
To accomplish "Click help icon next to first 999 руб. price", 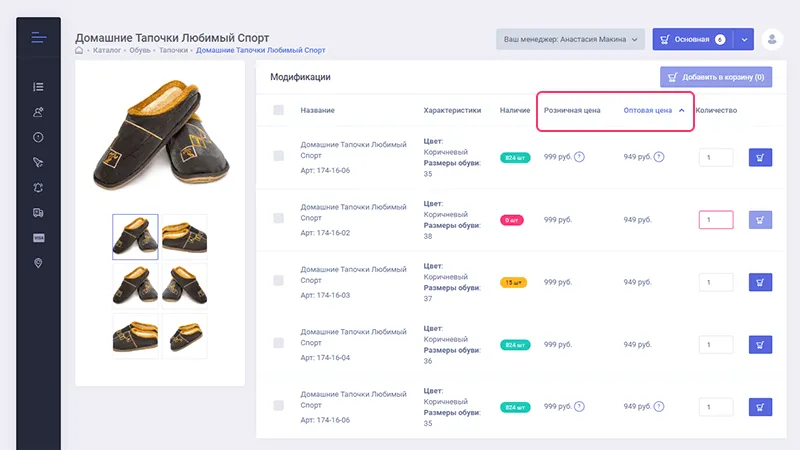I will click(x=579, y=157).
